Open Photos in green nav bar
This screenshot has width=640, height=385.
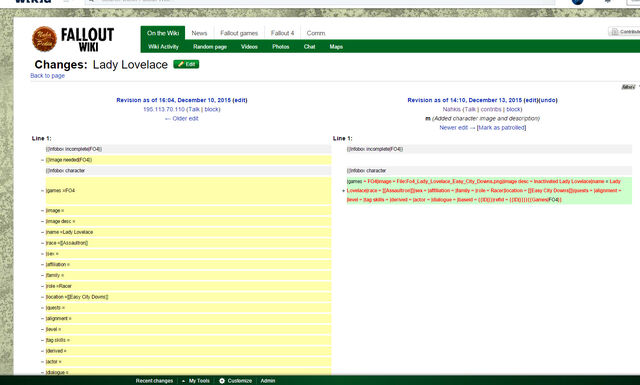[x=280, y=47]
